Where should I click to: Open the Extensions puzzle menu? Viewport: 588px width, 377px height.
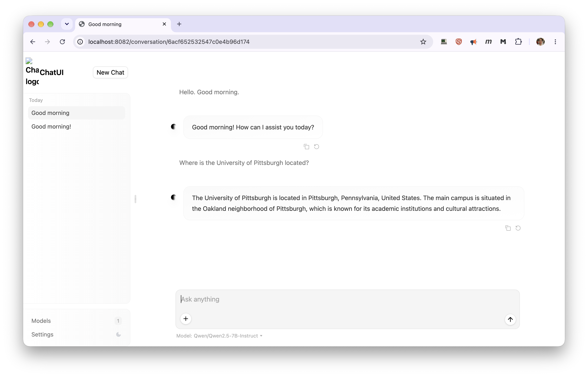pos(518,42)
